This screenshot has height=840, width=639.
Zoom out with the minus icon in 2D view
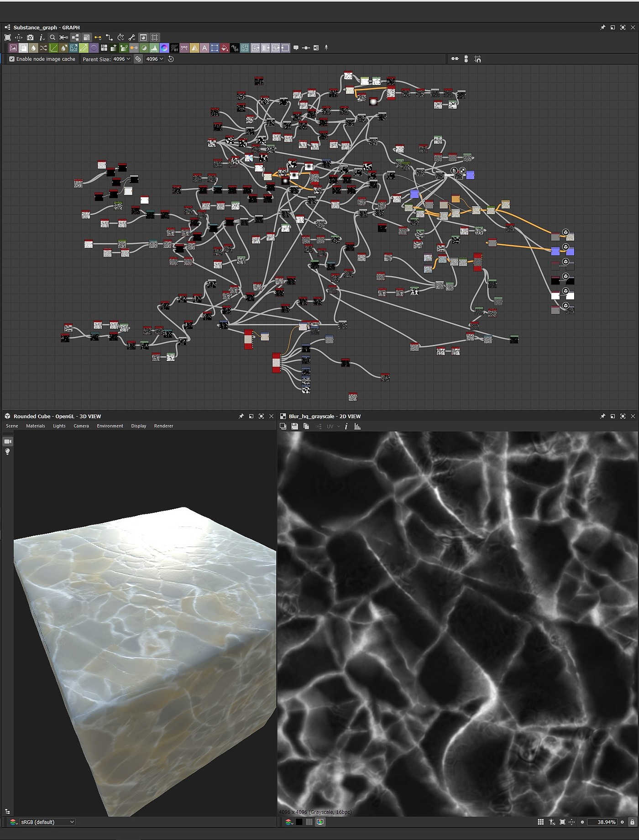[582, 822]
